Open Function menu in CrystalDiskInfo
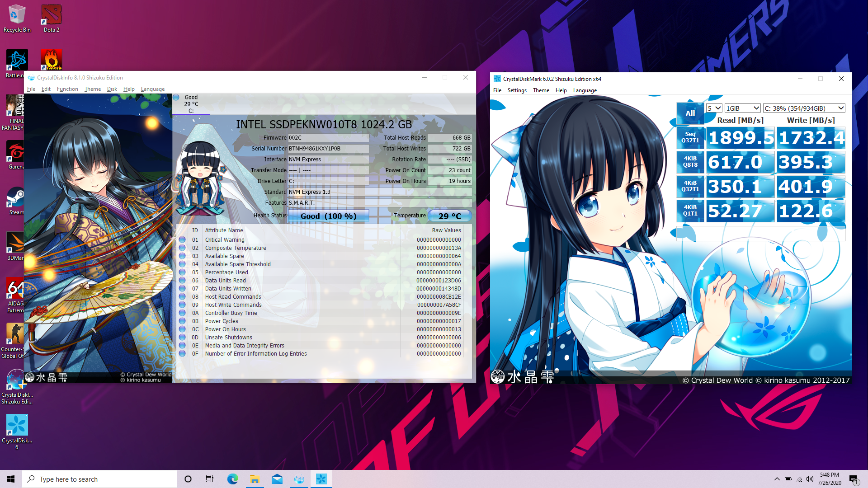 [x=67, y=89]
